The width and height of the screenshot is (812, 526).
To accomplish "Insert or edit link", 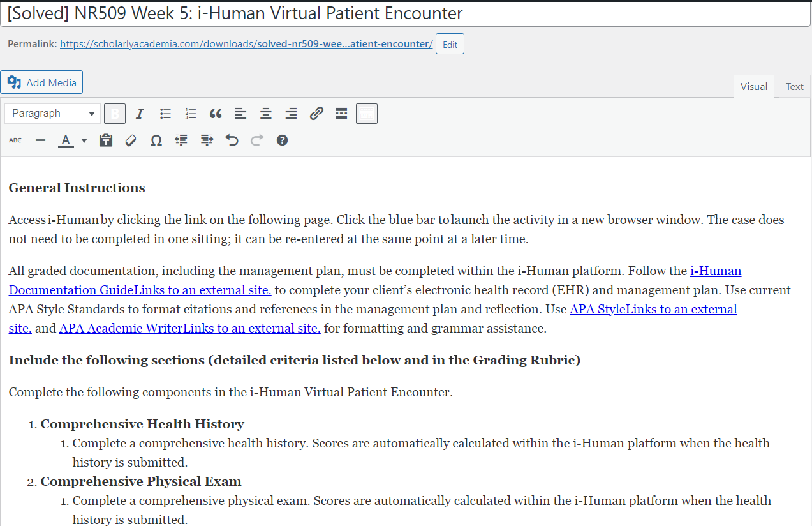I will pyautogui.click(x=316, y=114).
